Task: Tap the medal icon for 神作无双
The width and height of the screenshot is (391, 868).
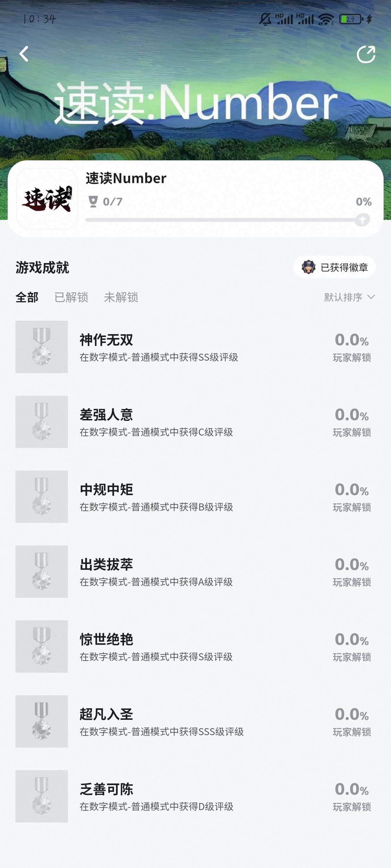Action: pos(41,347)
